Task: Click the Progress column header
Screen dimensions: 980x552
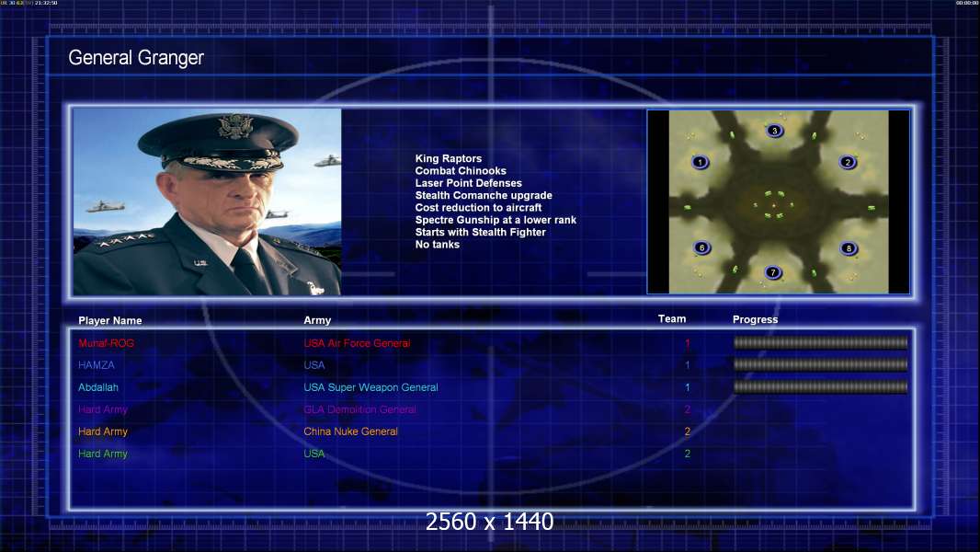Action: [755, 319]
